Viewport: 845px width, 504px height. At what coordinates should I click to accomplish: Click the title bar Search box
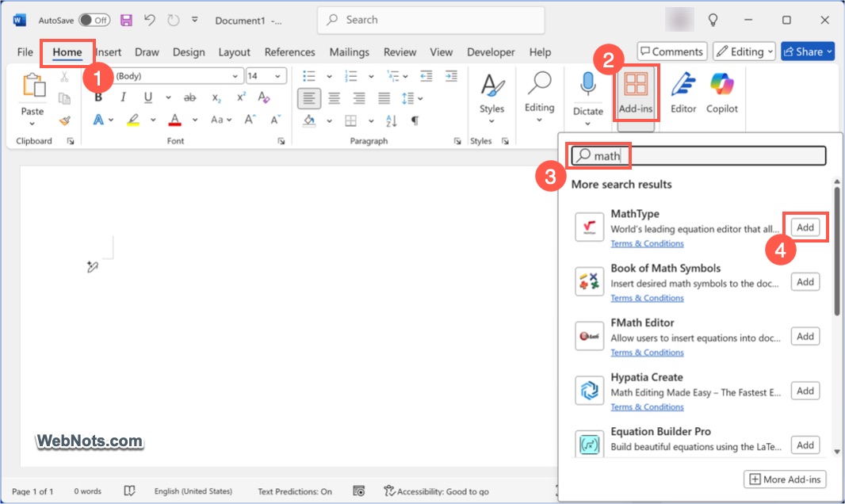(x=430, y=20)
